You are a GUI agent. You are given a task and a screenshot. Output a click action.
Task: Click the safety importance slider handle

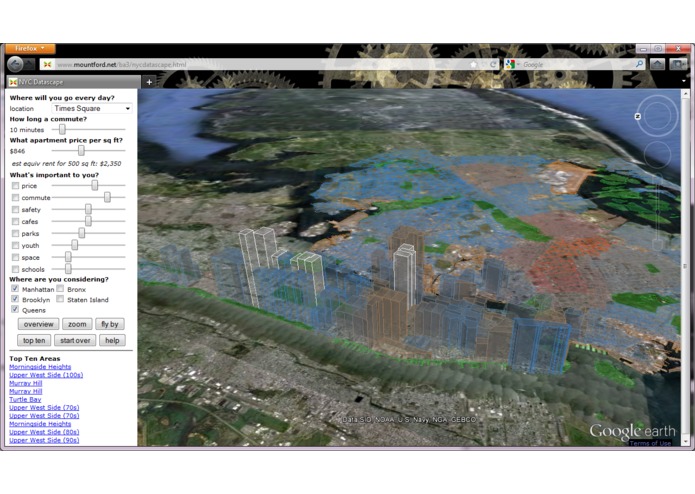click(88, 209)
